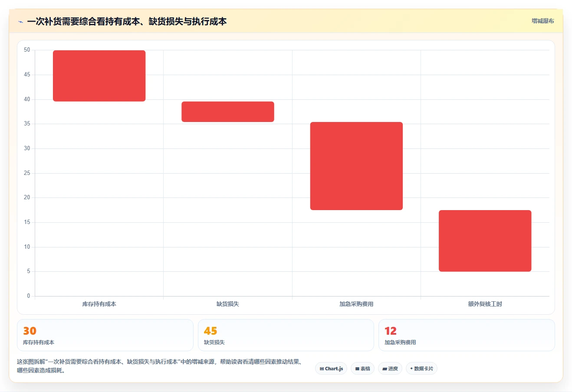Click the 缺货损失 x-axis label
572x392 pixels.
tap(228, 304)
